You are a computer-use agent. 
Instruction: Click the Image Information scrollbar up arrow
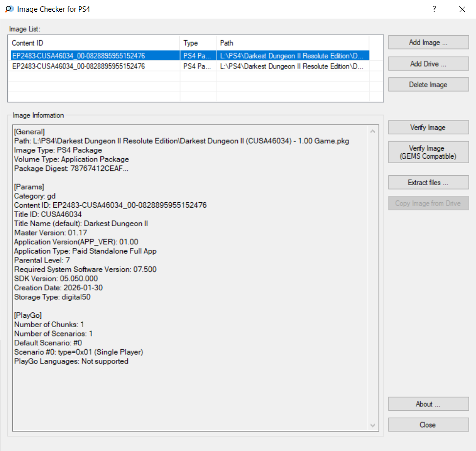pos(373,131)
